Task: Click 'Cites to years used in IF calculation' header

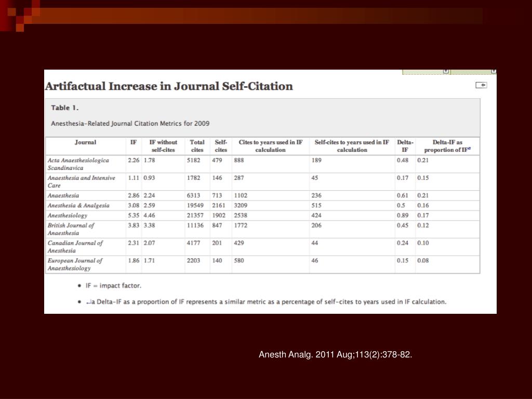Action: (270, 146)
